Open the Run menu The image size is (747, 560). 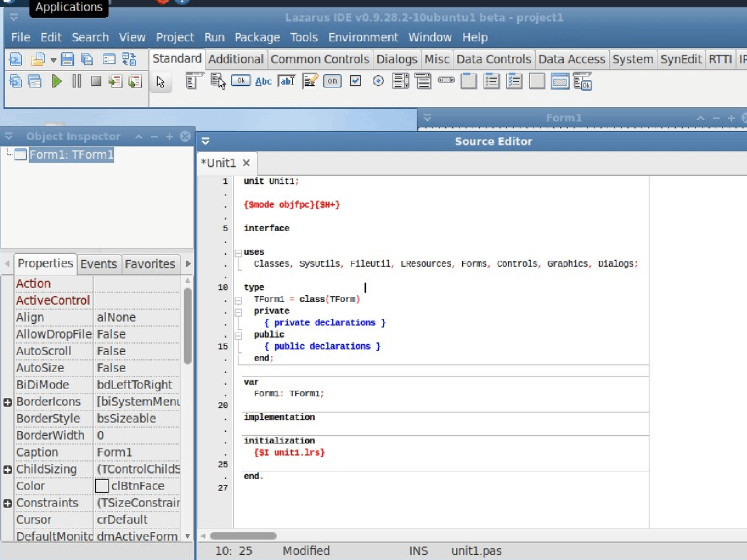(214, 37)
